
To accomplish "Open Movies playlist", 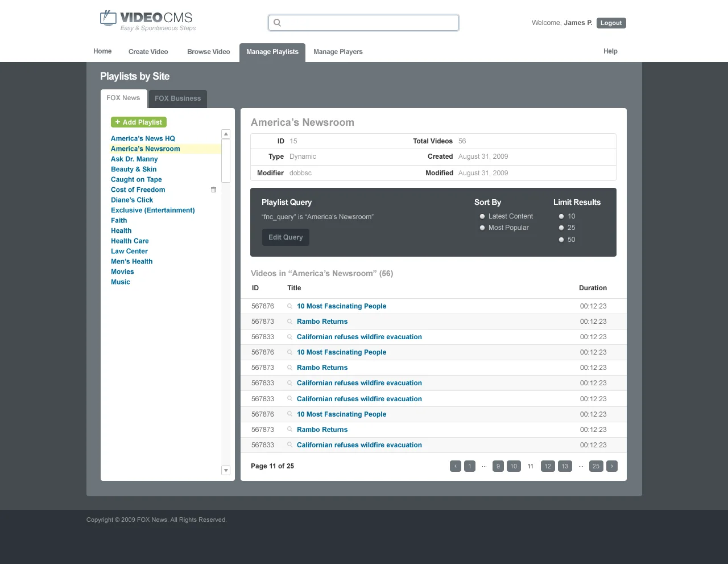I will (x=122, y=271).
